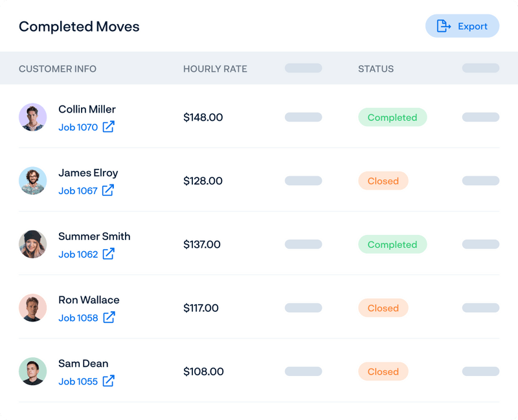Click James Elroy's avatar photo
This screenshot has width=518, height=420.
(x=32, y=181)
